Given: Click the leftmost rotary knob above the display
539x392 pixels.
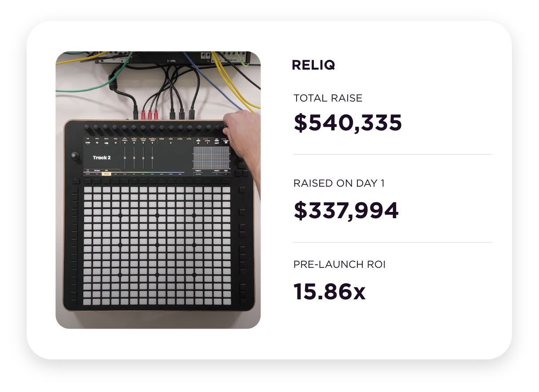Looking at the screenshot, I should [87, 128].
